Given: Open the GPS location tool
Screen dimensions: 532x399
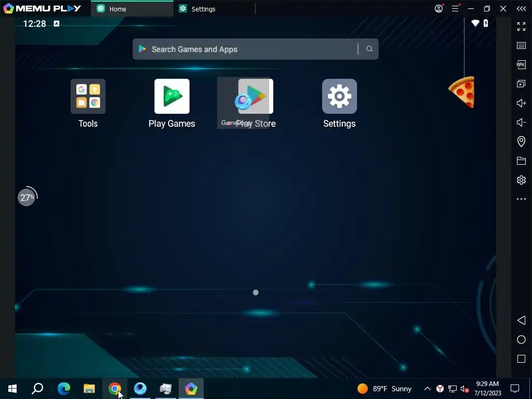Looking at the screenshot, I should (521, 141).
